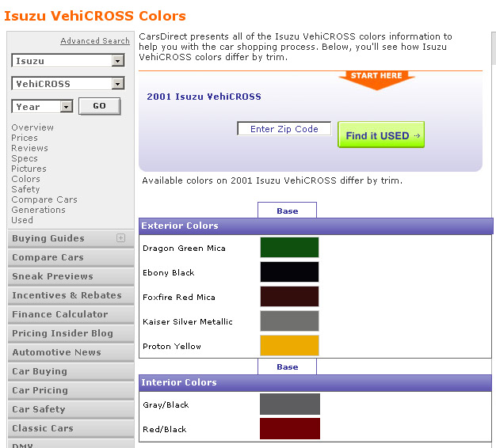Screen dimensions: 496x448
Task: Open Car Pricing menu item
Action: (x=71, y=390)
